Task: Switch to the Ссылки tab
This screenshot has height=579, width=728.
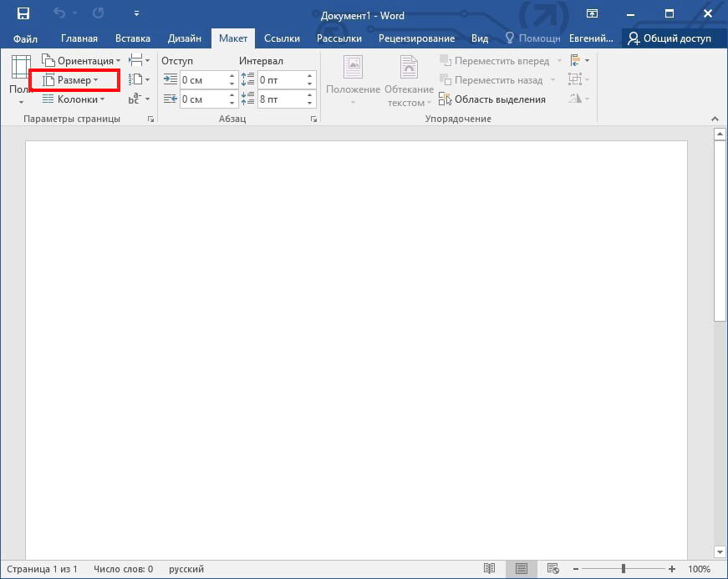Action: tap(282, 38)
